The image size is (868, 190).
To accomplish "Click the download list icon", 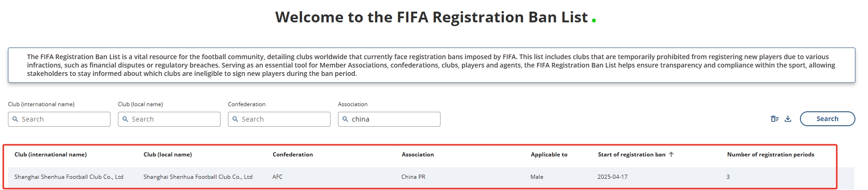I will (x=788, y=119).
